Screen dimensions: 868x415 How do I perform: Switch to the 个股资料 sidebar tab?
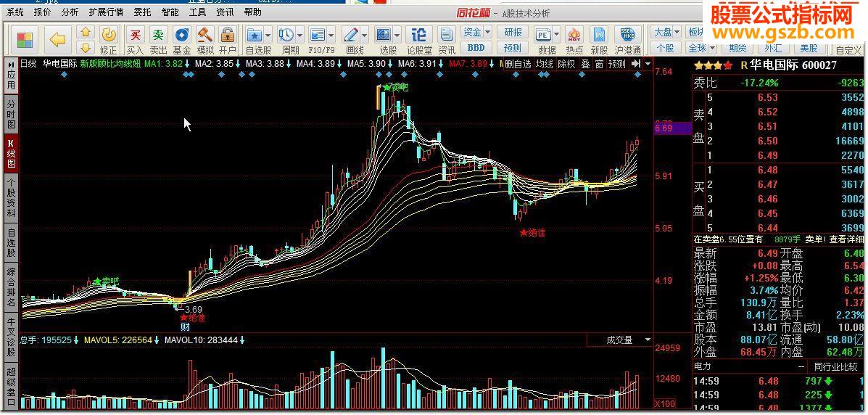(x=11, y=198)
